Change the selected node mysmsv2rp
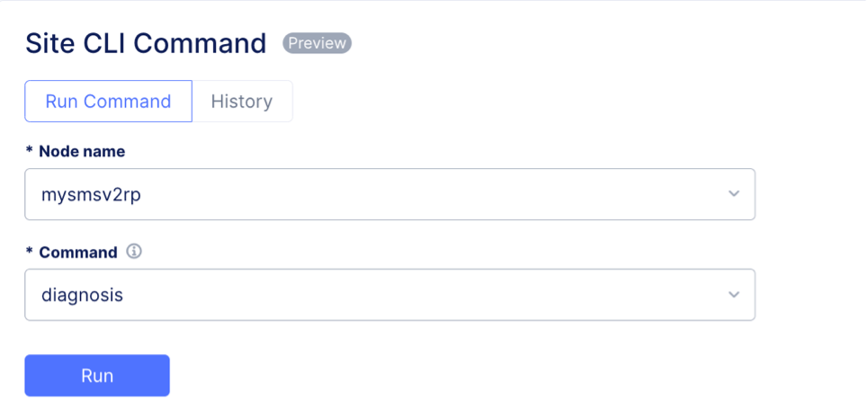The width and height of the screenshot is (868, 417). pyautogui.click(x=92, y=194)
